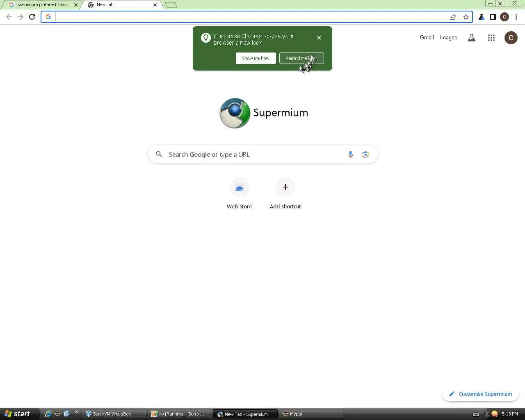Click the Show me how button
The height and width of the screenshot is (420, 525).
pyautogui.click(x=256, y=58)
